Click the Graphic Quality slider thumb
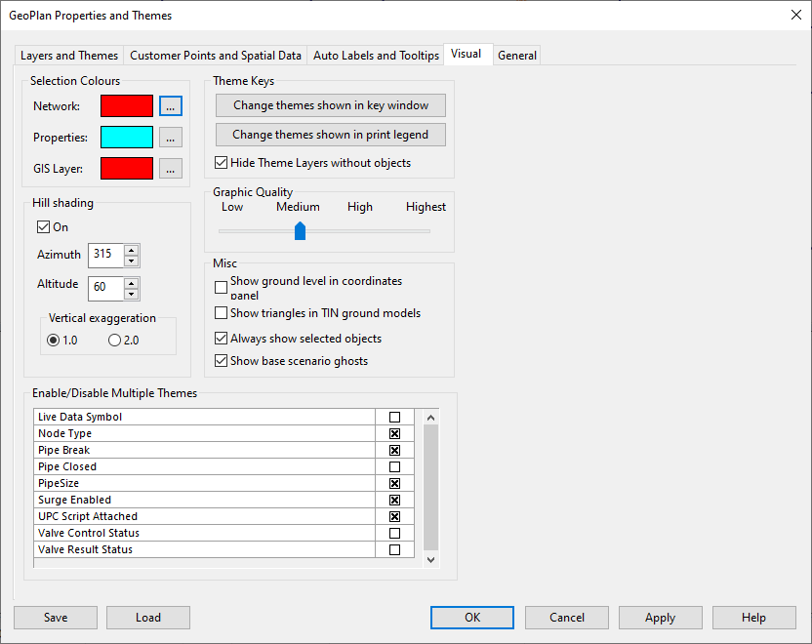The image size is (812, 644). (300, 231)
